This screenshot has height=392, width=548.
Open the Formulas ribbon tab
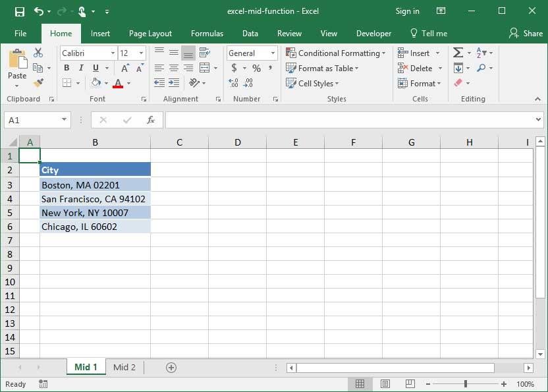coord(207,34)
